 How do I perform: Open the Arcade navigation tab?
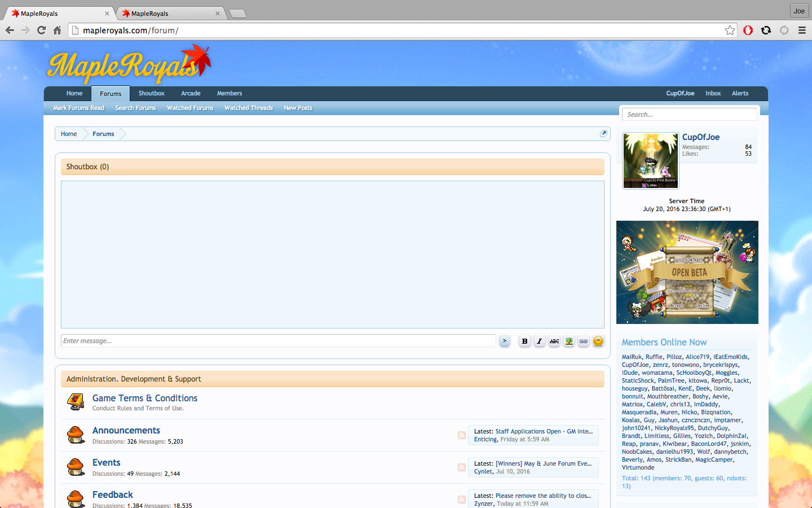click(x=191, y=94)
